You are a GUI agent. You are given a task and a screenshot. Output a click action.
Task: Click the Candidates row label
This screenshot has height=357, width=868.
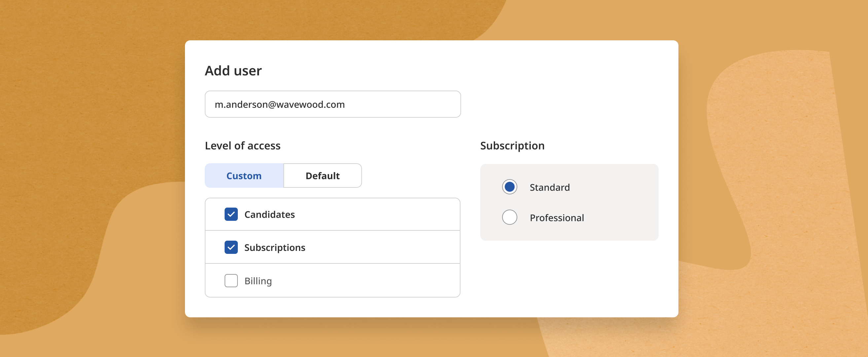(269, 214)
